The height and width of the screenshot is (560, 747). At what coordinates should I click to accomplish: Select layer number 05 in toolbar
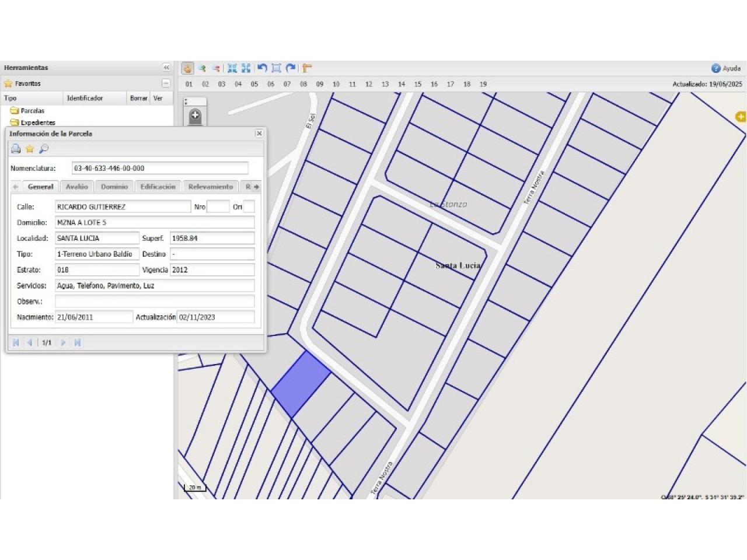pos(254,84)
